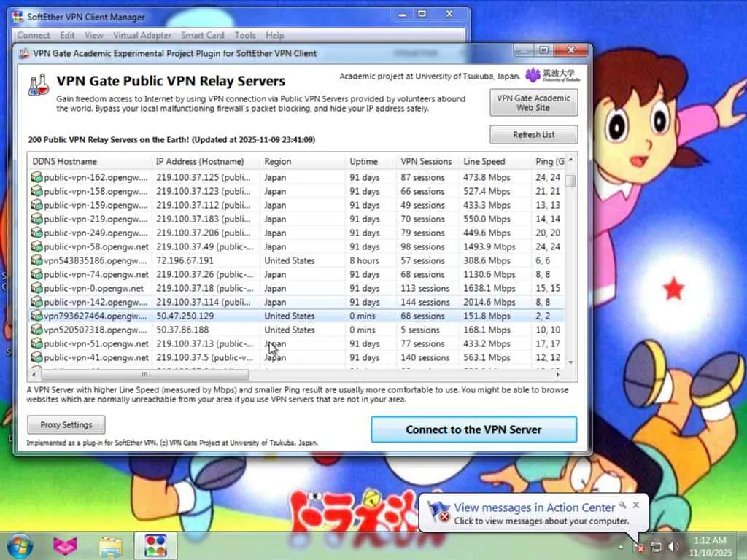This screenshot has height=560, width=747.
Task: Open Windows Explorer from the taskbar
Action: tap(111, 546)
